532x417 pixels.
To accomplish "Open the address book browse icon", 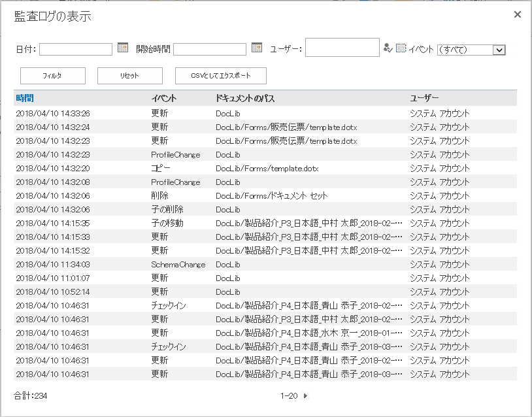I will coord(401,48).
